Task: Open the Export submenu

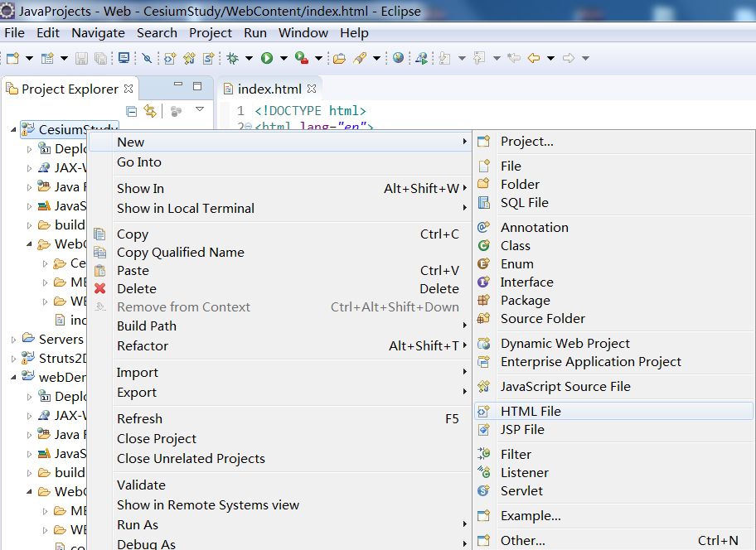Action: (x=279, y=393)
